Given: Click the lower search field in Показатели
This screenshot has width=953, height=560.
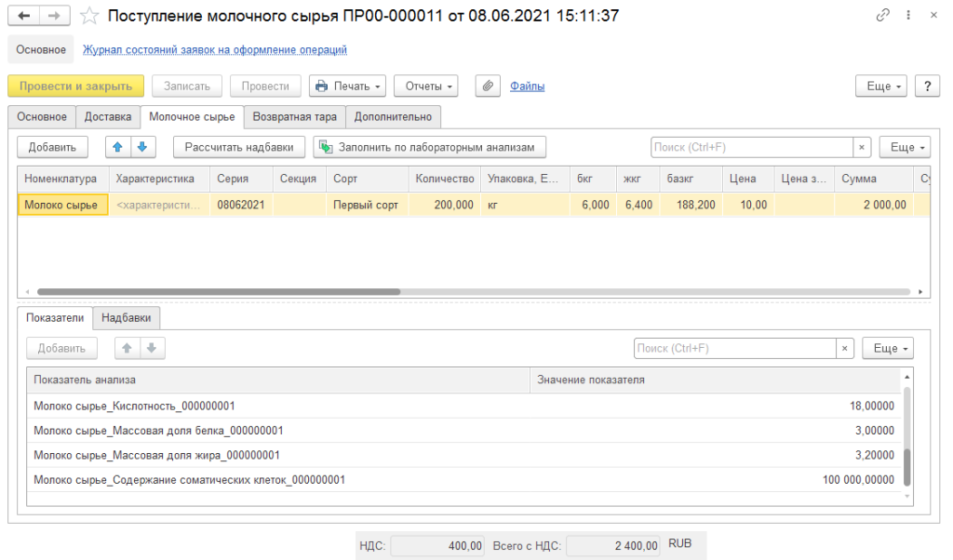Looking at the screenshot, I should click(733, 348).
